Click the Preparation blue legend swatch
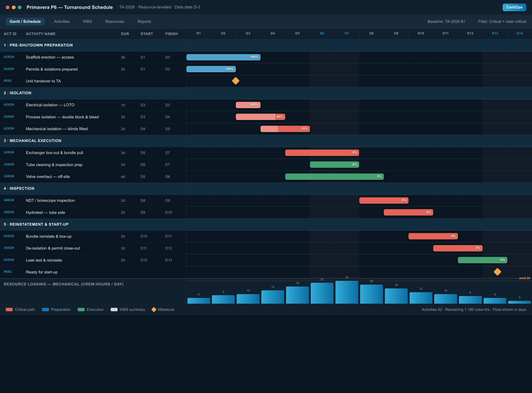This screenshot has height=393, width=532. click(x=45, y=310)
